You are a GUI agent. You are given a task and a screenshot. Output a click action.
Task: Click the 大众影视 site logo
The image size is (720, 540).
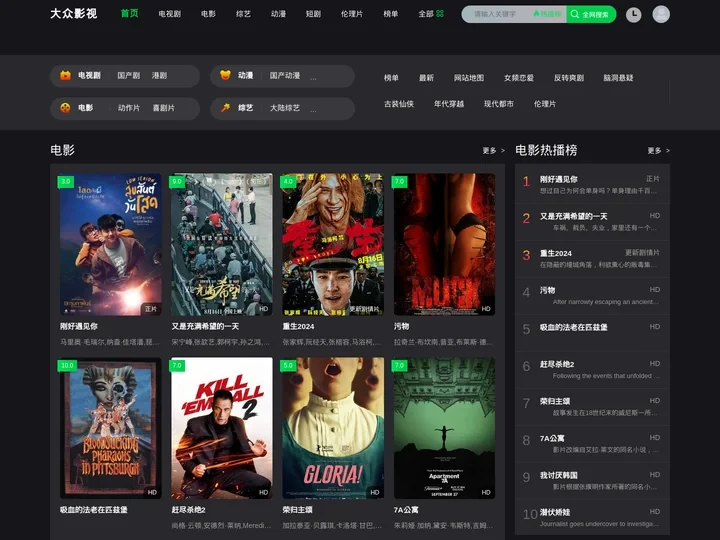pos(73,14)
